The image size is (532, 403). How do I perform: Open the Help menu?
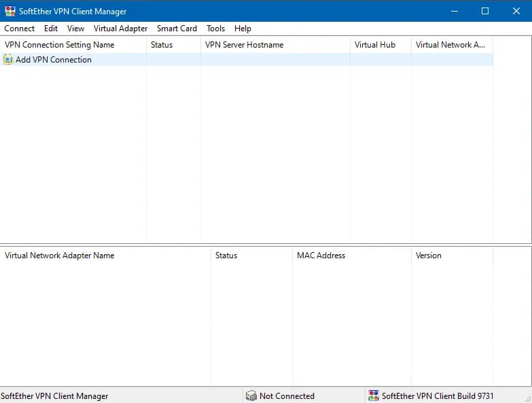(243, 29)
